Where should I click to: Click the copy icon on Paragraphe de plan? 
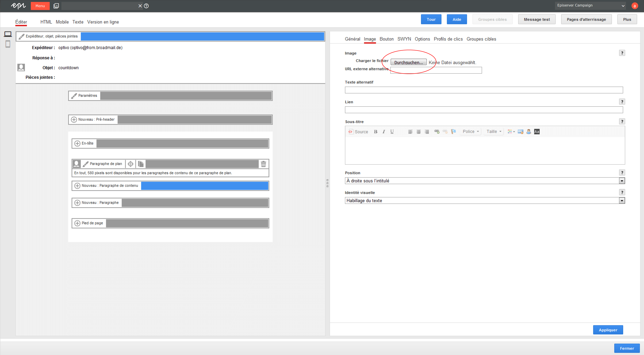pyautogui.click(x=141, y=164)
